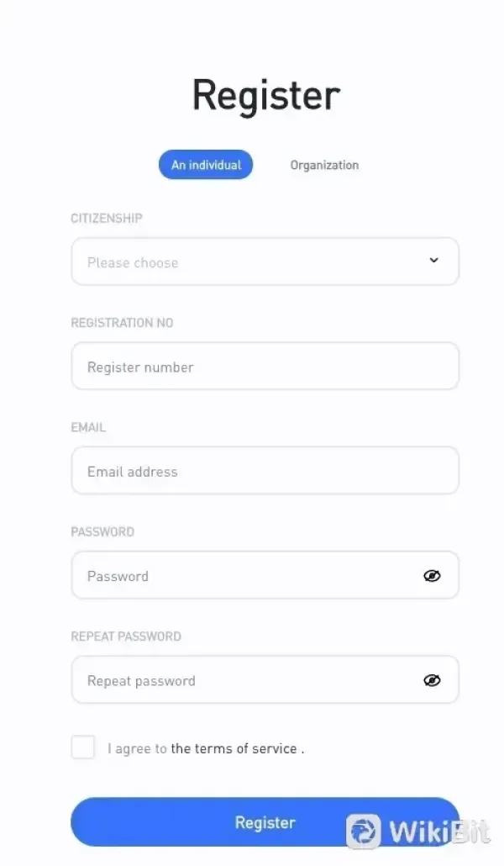Click the Register number input field
Viewport: 504px width, 866px height.
(x=252, y=366)
